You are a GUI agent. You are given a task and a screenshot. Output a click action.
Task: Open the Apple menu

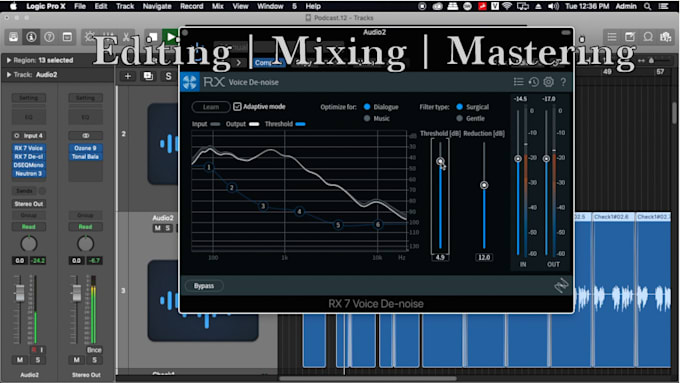[13, 6]
